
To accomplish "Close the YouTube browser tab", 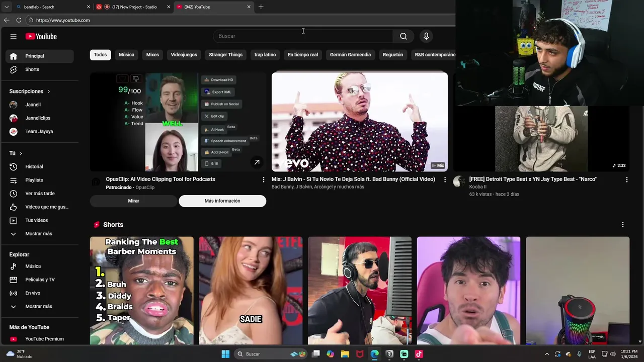I will click(249, 7).
